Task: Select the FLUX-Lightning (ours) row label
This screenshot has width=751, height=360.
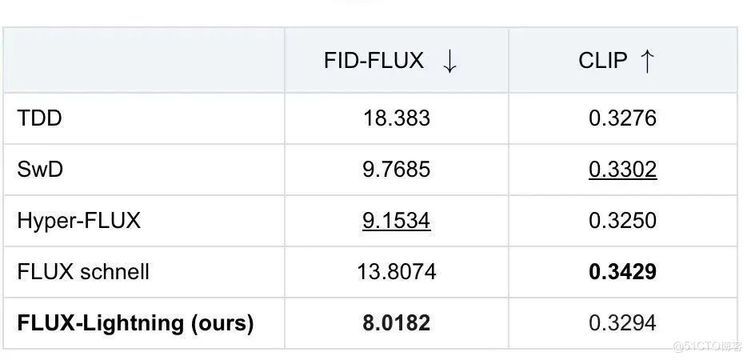Action: [135, 323]
